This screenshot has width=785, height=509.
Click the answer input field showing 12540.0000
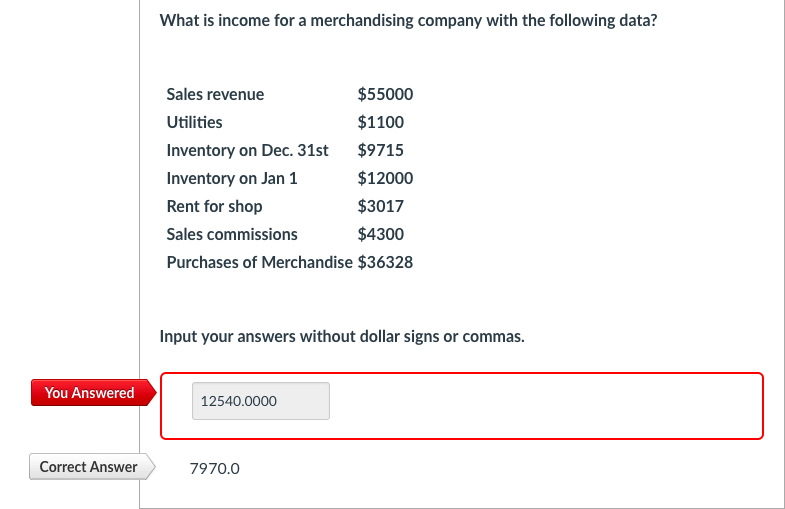click(x=260, y=401)
